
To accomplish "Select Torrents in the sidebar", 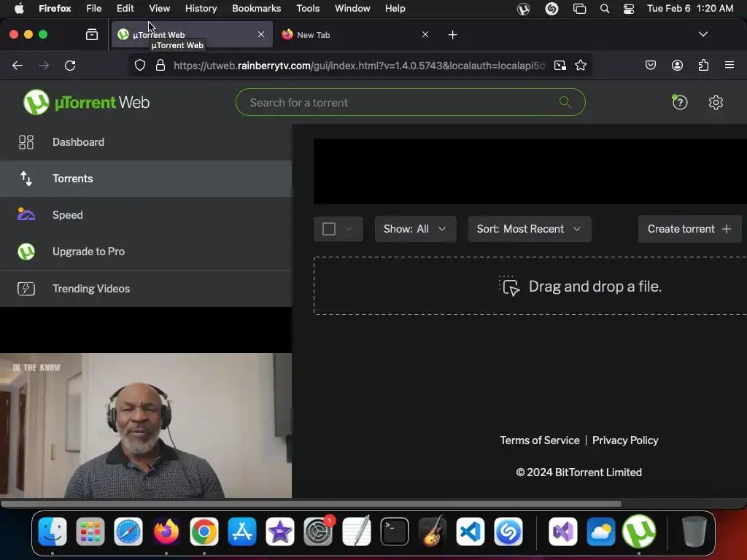I will pos(145,179).
